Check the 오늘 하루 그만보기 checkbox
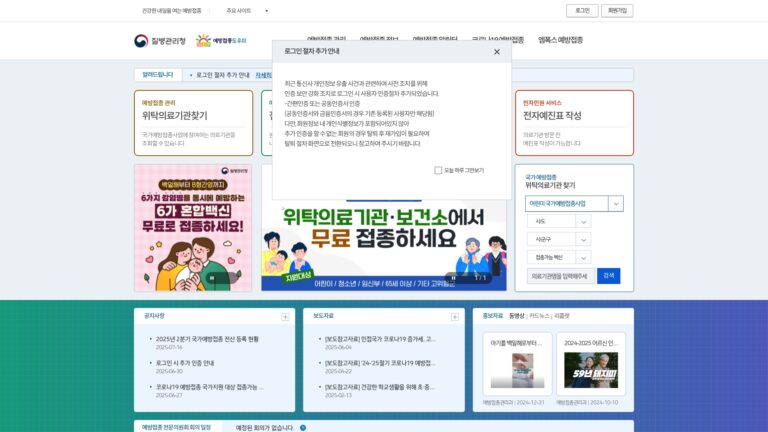Viewport: 768px width, 432px height. [438, 170]
